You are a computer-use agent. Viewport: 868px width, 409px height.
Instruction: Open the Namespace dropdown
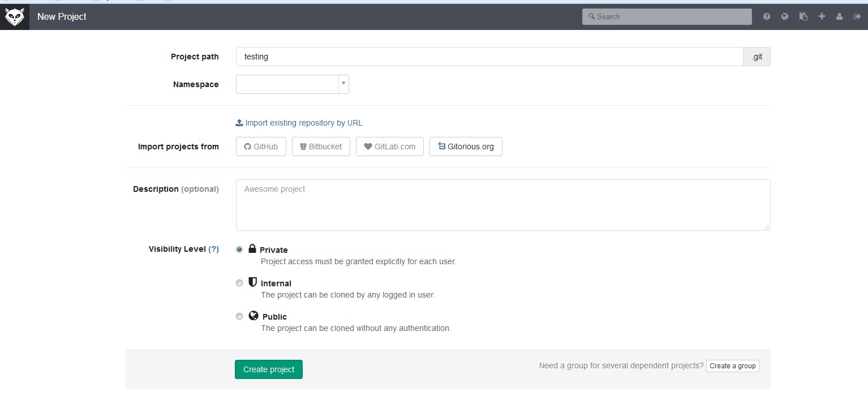tap(293, 84)
